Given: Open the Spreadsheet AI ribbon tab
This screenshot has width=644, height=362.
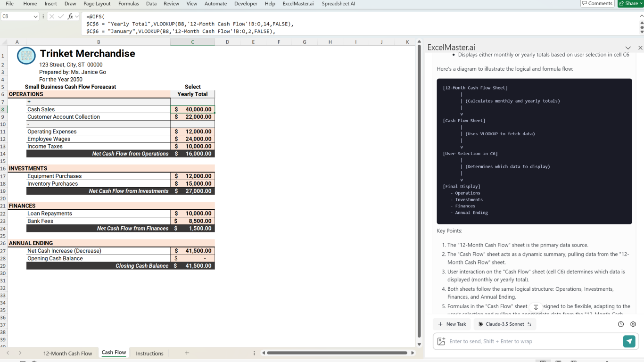Looking at the screenshot, I should (x=339, y=3).
